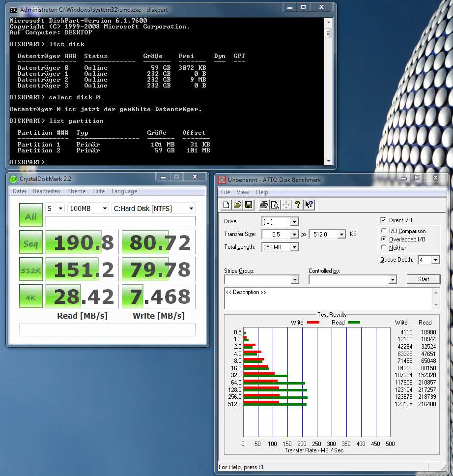The width and height of the screenshot is (453, 476).
Task: Enable the Direct I/O checkbox
Action: click(383, 220)
